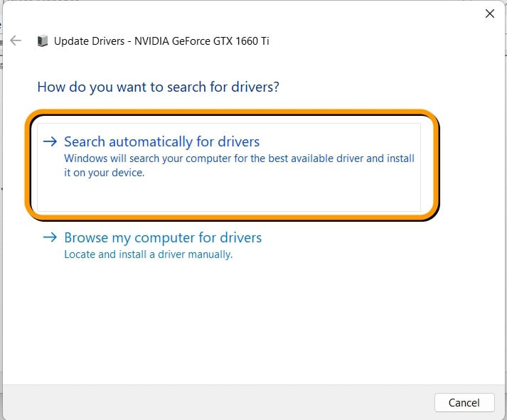
Task: Click the 'Locate and install a driver manually' text
Action: (148, 254)
